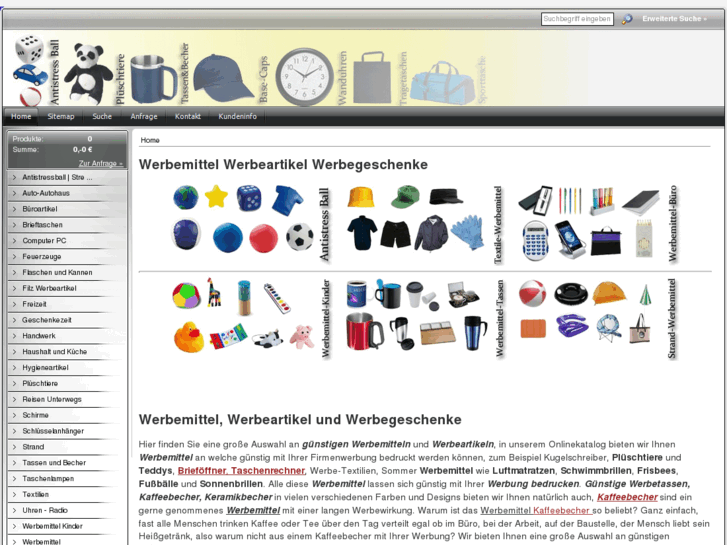
Task: Open the Kundeninfo navigation tab
Action: point(237,116)
